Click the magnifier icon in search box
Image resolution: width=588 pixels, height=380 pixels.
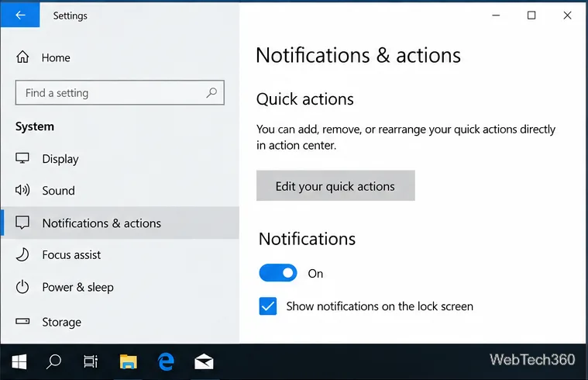(x=211, y=92)
